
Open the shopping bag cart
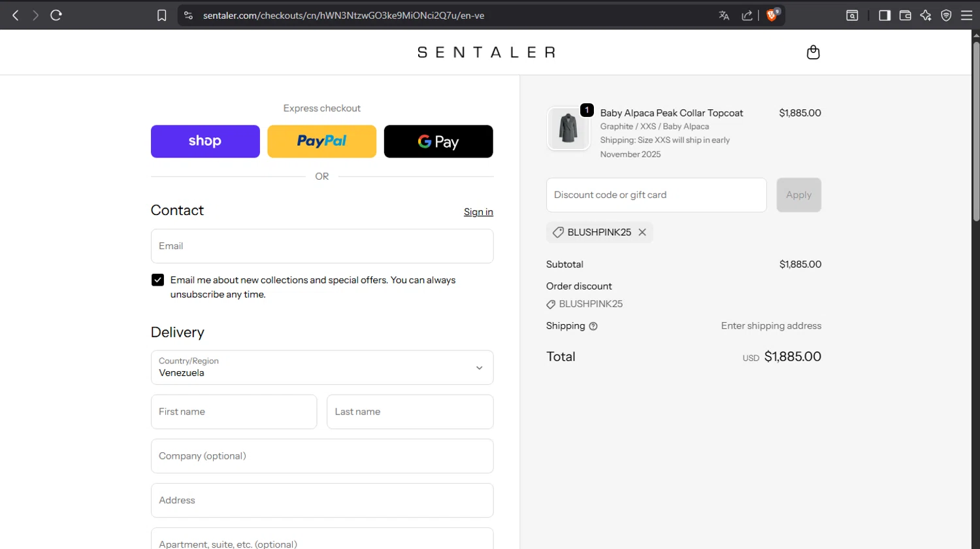point(813,52)
